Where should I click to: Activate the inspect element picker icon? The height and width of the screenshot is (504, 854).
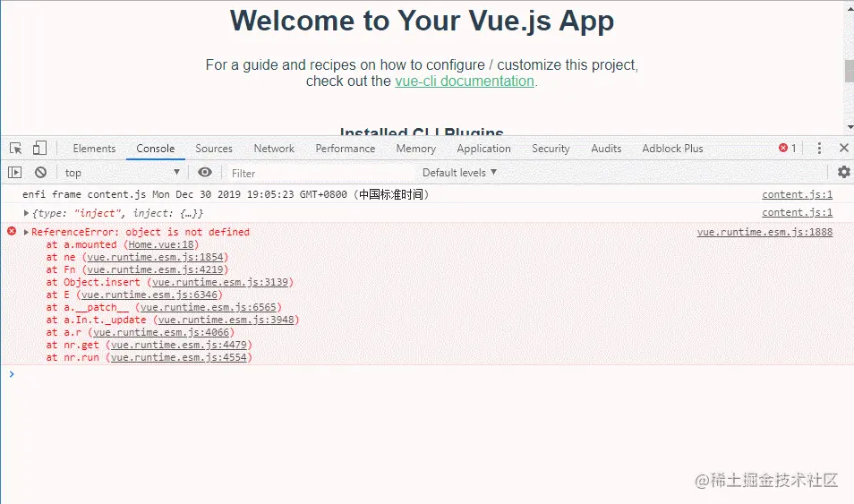tap(16, 149)
